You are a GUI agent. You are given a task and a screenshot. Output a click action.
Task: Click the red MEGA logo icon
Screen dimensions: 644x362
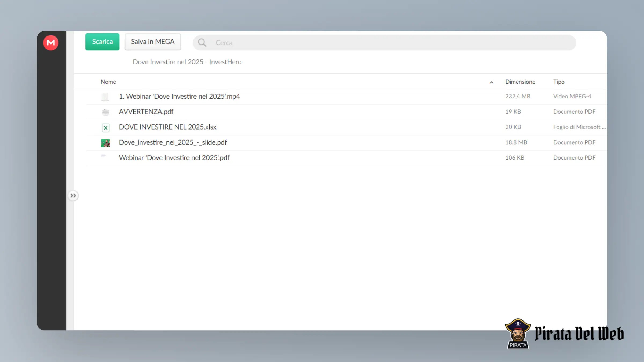coord(51,43)
